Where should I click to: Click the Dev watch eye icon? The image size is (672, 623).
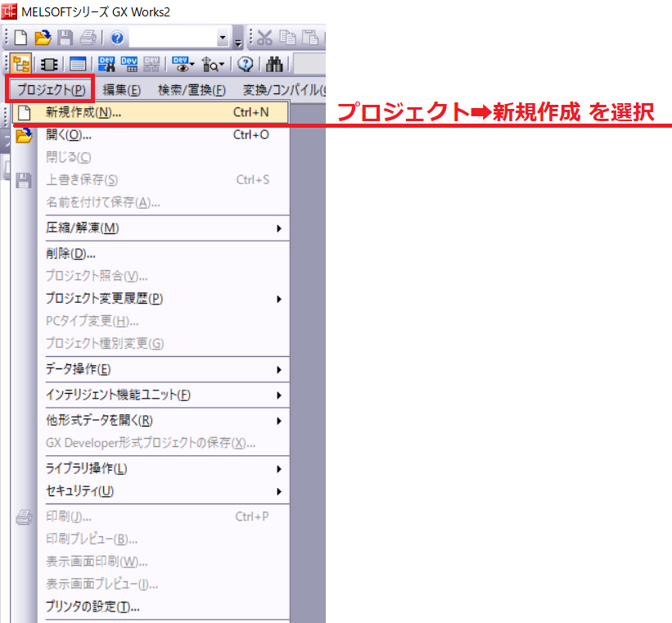180,65
